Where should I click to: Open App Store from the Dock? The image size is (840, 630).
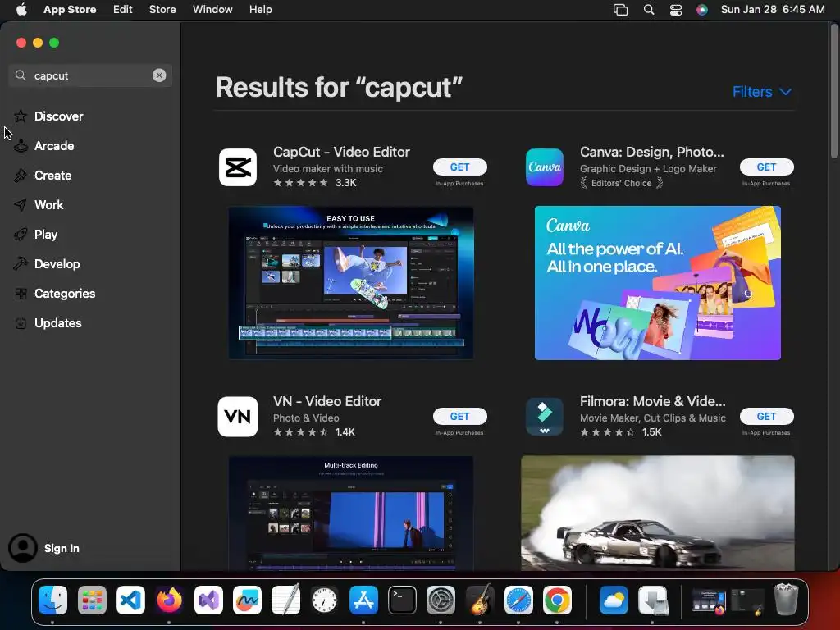coord(363,600)
